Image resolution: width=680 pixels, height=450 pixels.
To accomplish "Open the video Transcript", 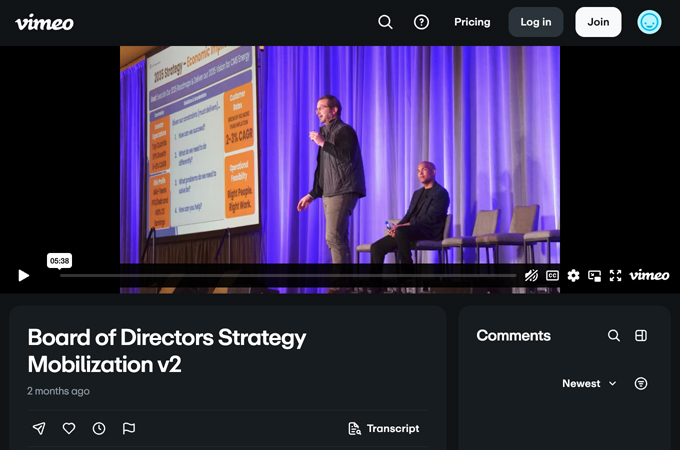I will click(384, 428).
